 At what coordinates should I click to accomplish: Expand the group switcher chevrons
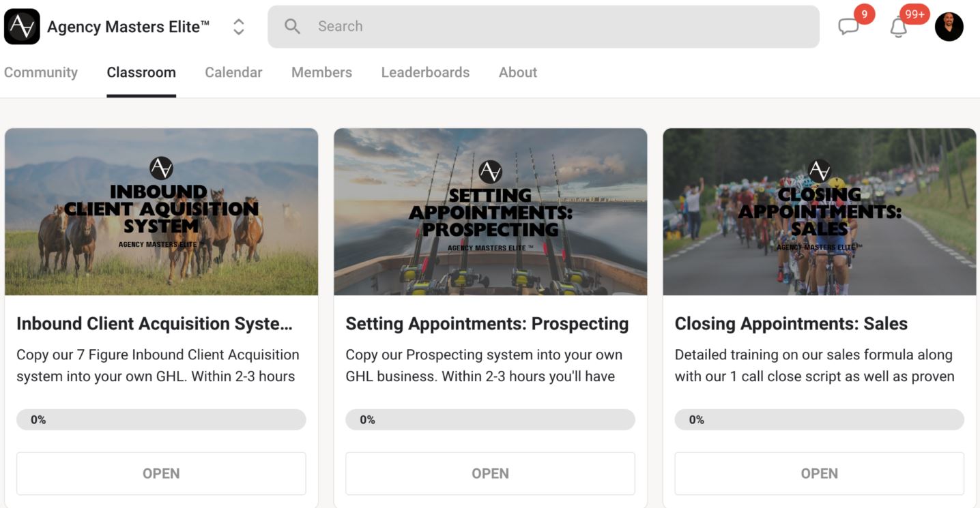[x=238, y=27]
